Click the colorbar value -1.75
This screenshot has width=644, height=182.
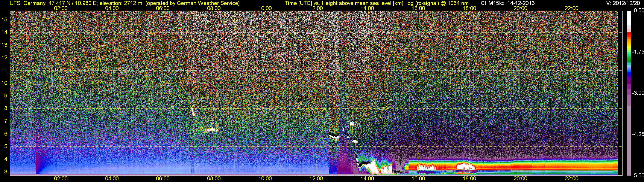pos(638,52)
